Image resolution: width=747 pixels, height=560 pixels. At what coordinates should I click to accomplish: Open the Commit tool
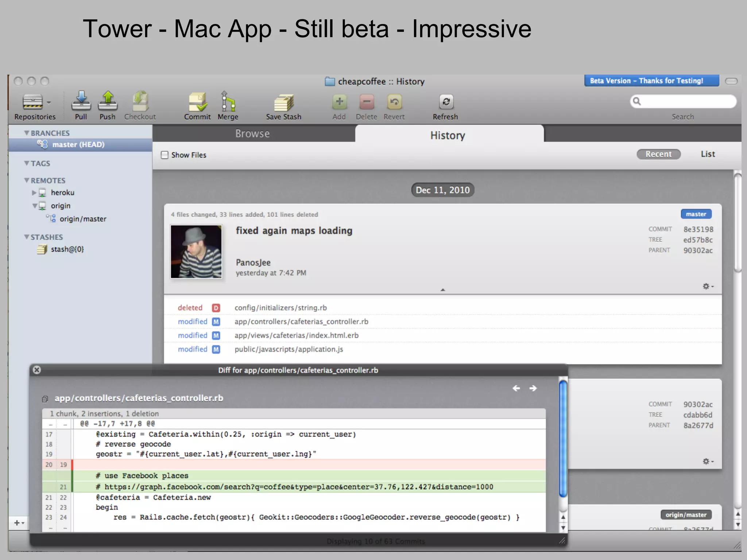(x=197, y=102)
